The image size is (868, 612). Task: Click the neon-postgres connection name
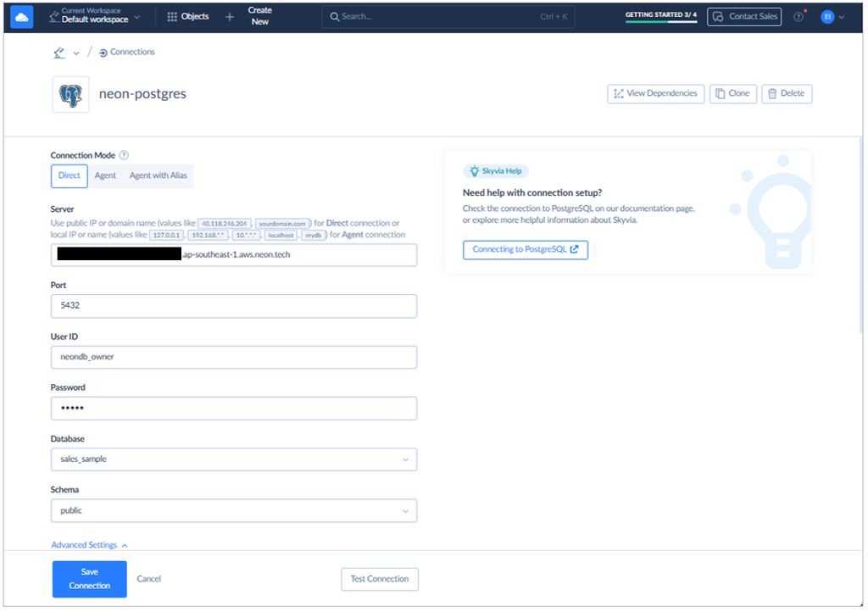pyautogui.click(x=142, y=94)
